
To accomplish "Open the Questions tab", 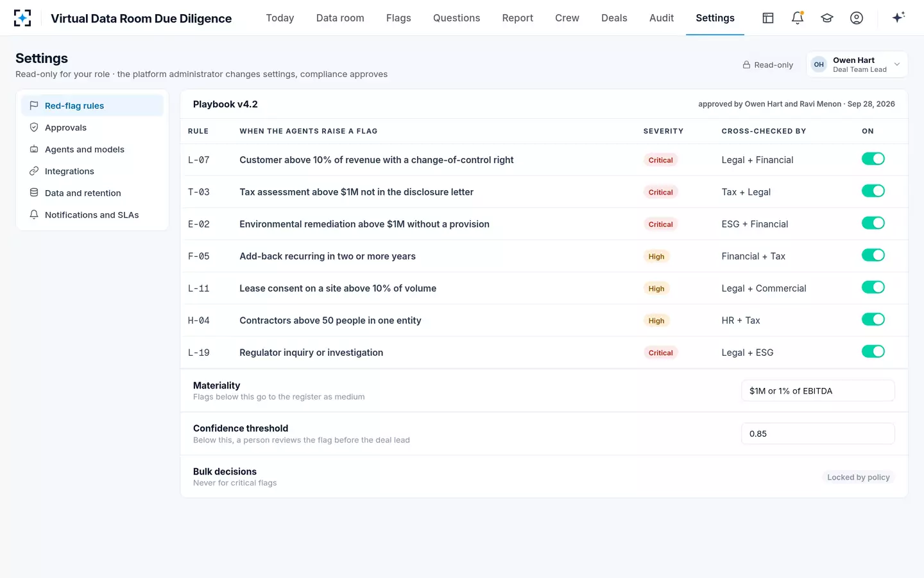I will point(456,18).
